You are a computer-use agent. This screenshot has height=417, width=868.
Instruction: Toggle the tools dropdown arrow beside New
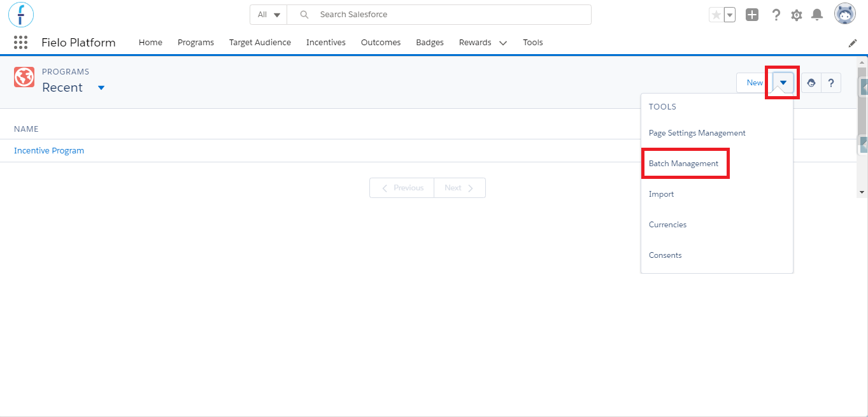click(783, 83)
